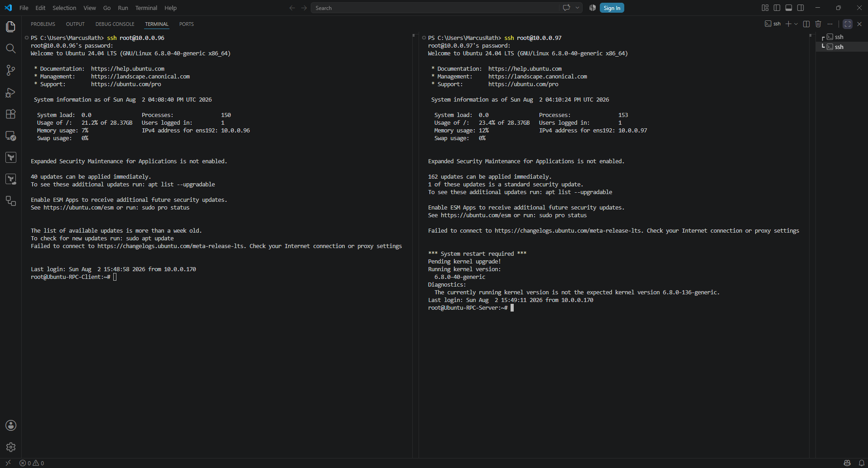
Task: Open https://help.ubuntu.com link in left terminal
Action: tap(128, 68)
